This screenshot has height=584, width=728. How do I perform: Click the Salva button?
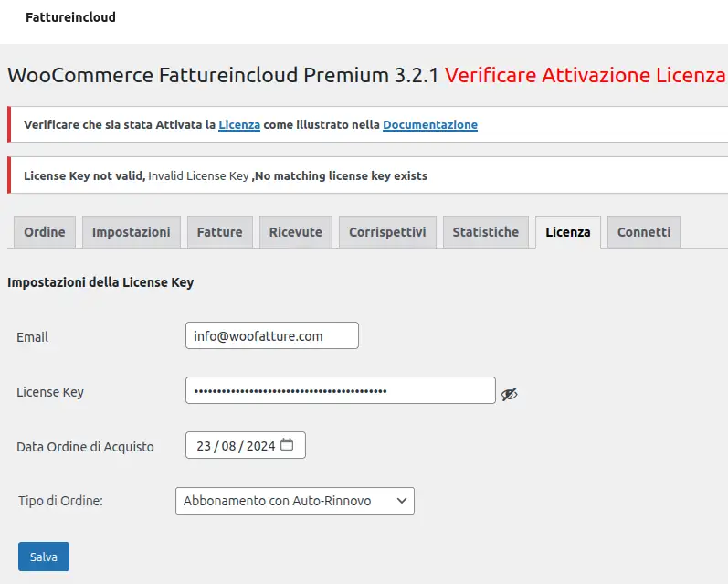[44, 557]
